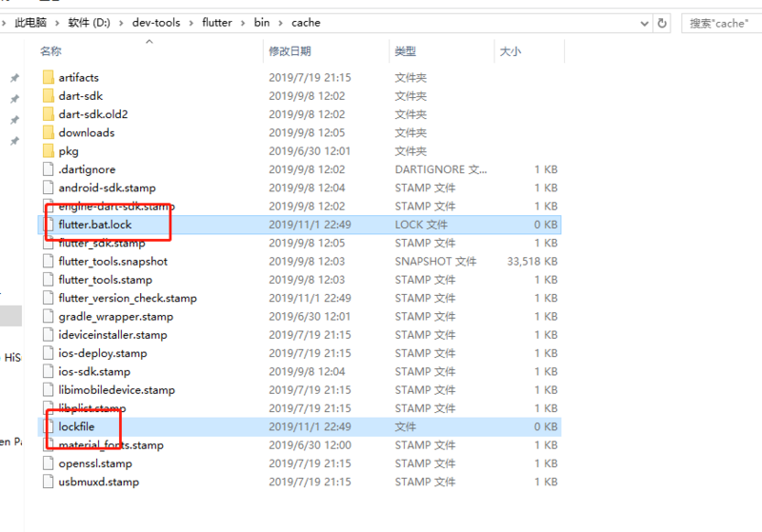Click the ios-sdk.stamp file icon
The width and height of the screenshot is (762, 532).
pos(49,371)
